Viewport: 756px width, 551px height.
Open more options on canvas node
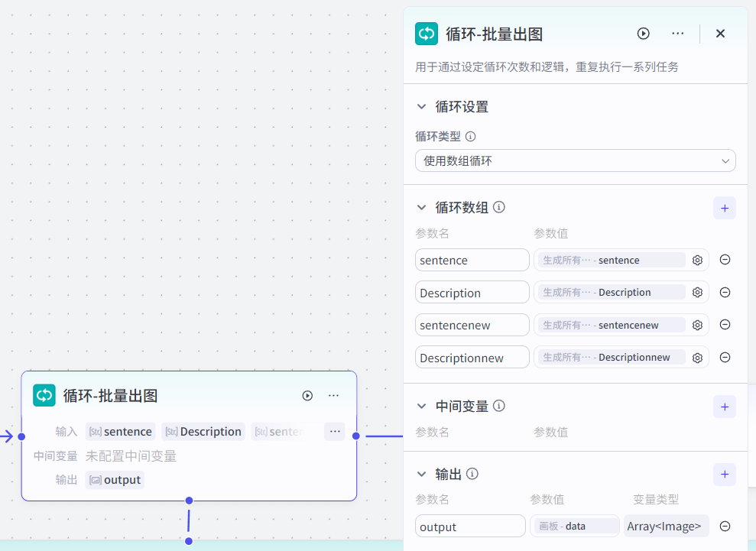[333, 396]
